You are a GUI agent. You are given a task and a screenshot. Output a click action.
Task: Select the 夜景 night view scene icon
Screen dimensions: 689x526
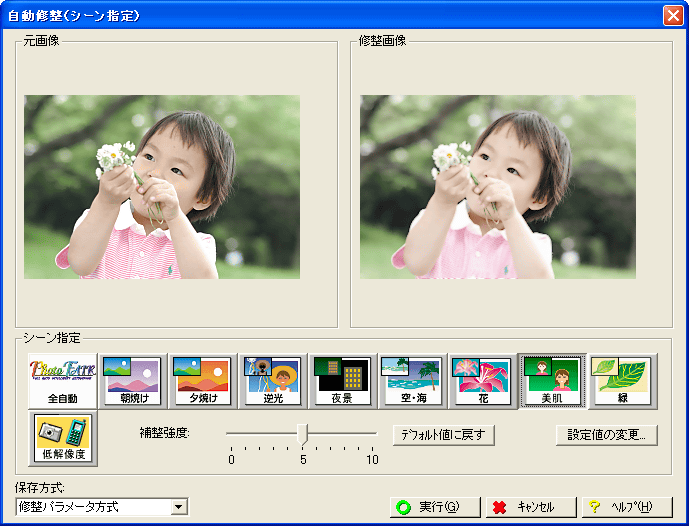tap(342, 381)
